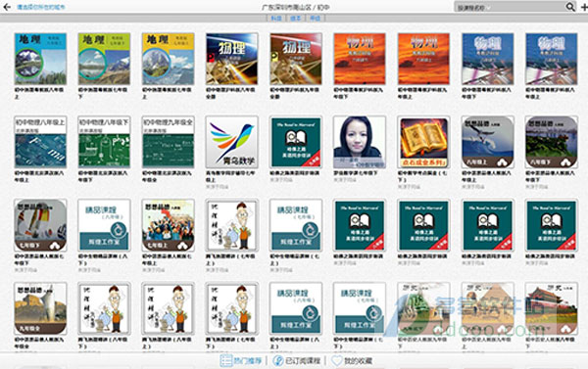Click the 热门推荐 list icon
The height and width of the screenshot is (369, 588).
coord(225,360)
